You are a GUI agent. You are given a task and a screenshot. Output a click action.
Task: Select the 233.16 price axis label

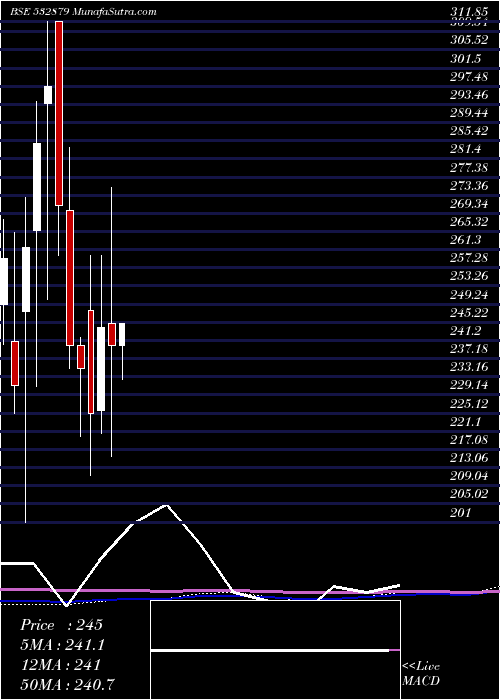tap(468, 368)
